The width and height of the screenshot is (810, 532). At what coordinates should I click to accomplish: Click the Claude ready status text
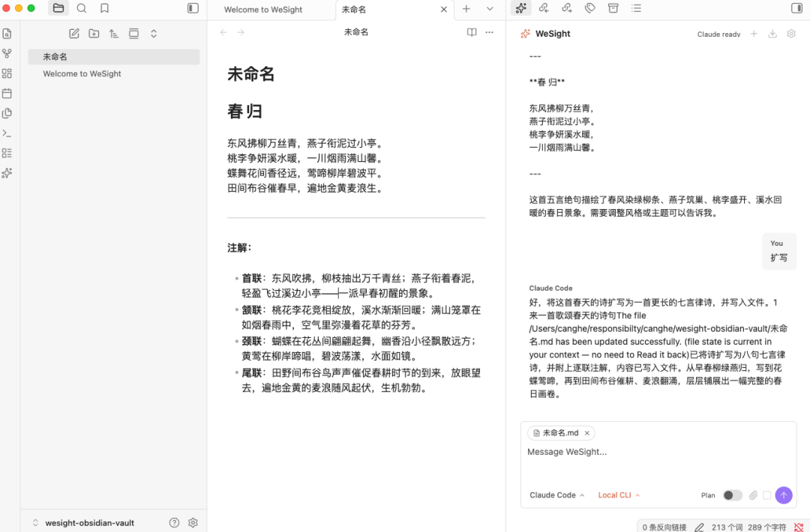pos(718,34)
